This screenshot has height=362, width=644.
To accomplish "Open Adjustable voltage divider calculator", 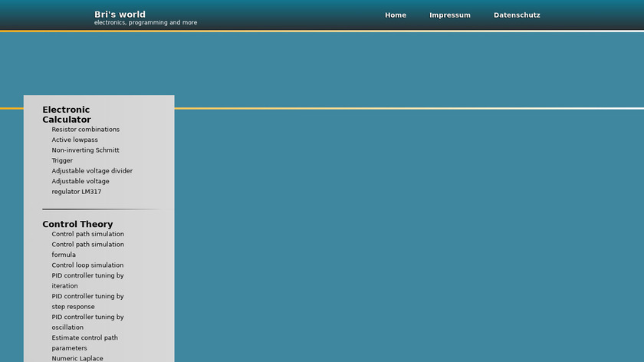I will [92, 171].
